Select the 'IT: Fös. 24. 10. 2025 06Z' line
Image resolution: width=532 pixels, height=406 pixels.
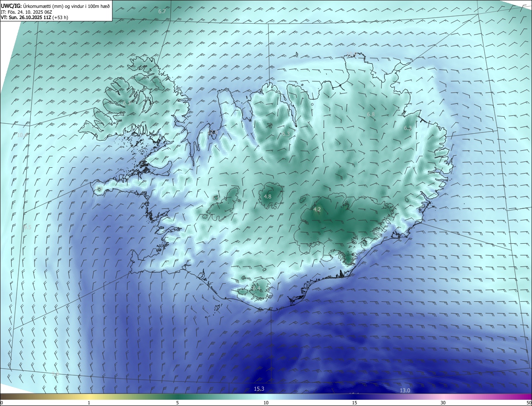point(27,12)
